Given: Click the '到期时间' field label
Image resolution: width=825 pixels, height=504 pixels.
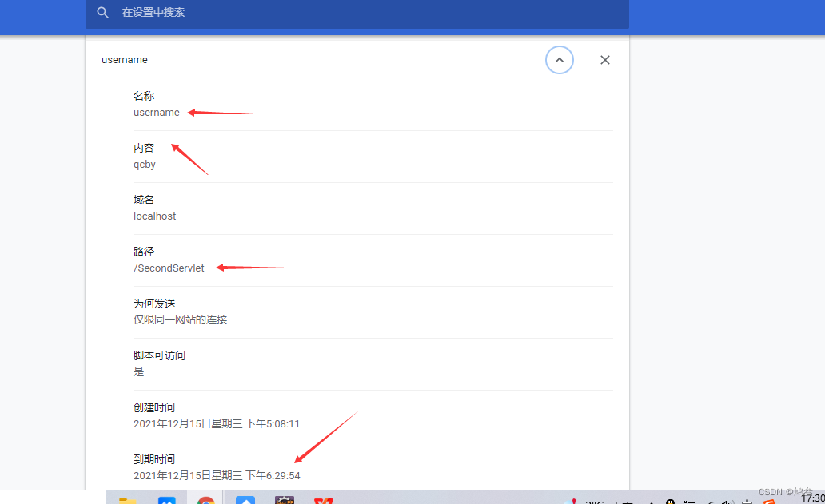Looking at the screenshot, I should (154, 459).
